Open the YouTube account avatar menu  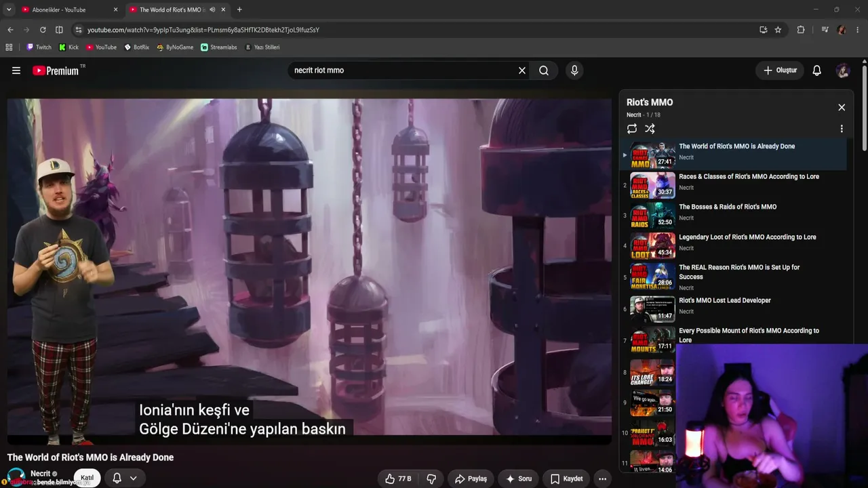843,70
